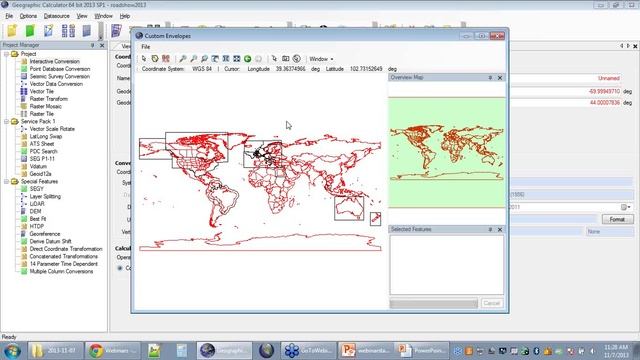Click the green back arrow icon
640x360 pixels.
pos(247,59)
